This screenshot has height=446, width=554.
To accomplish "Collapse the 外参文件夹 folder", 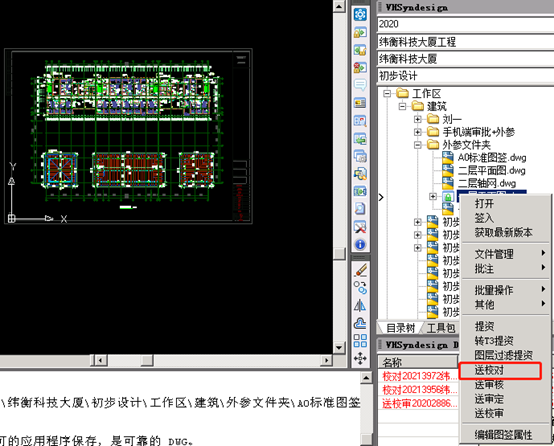I will [x=418, y=145].
